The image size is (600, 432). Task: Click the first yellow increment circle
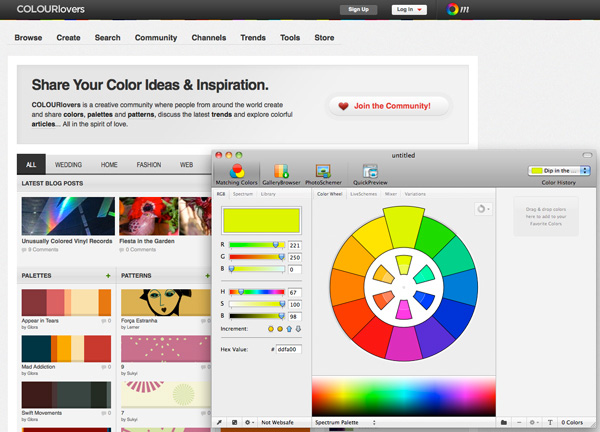(271, 329)
